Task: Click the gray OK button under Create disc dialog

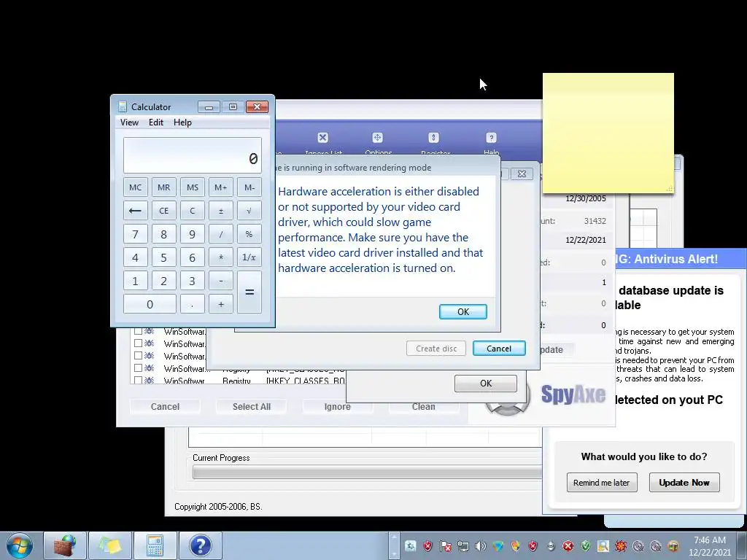Action: point(485,384)
